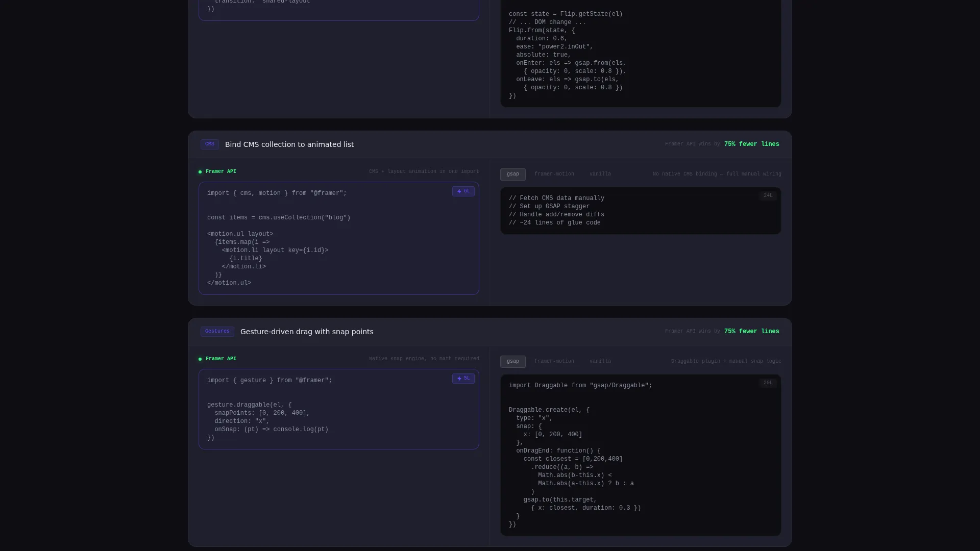Click the 'const state = Flip.getState(el)' line

point(566,14)
